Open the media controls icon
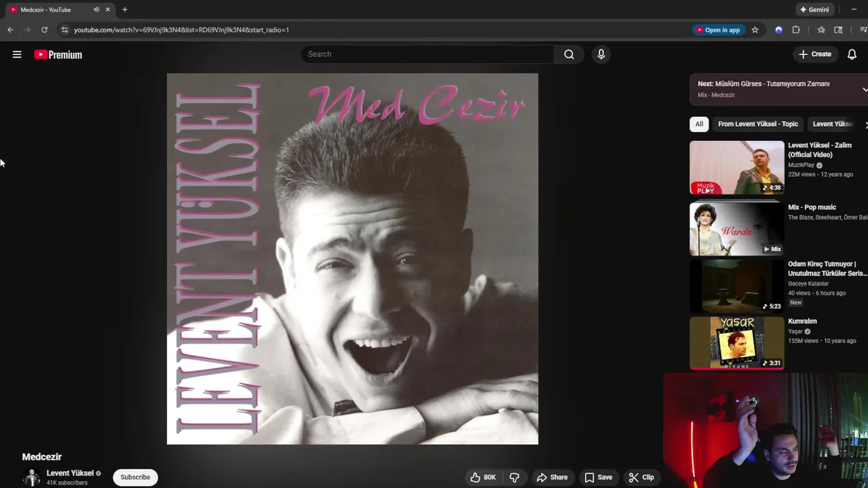 [863, 30]
